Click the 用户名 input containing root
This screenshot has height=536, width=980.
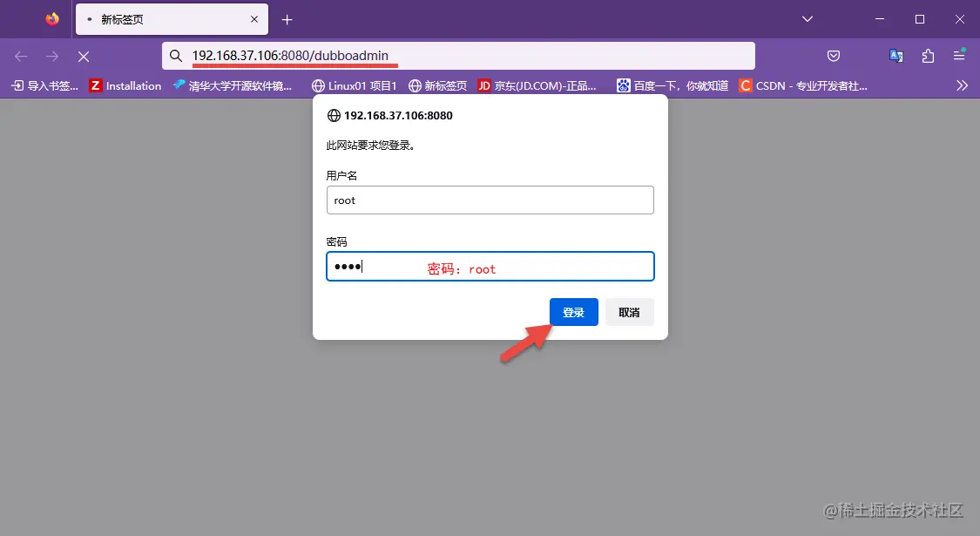tap(490, 200)
